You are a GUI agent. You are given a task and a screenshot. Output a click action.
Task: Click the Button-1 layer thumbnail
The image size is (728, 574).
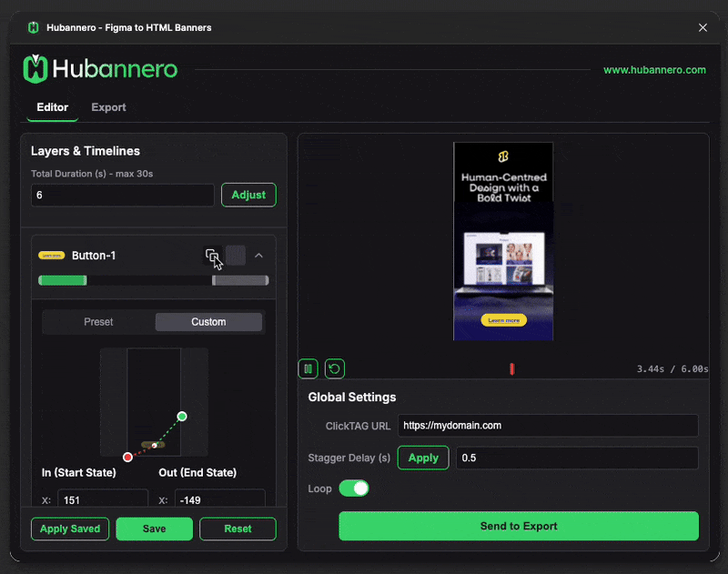tap(52, 256)
